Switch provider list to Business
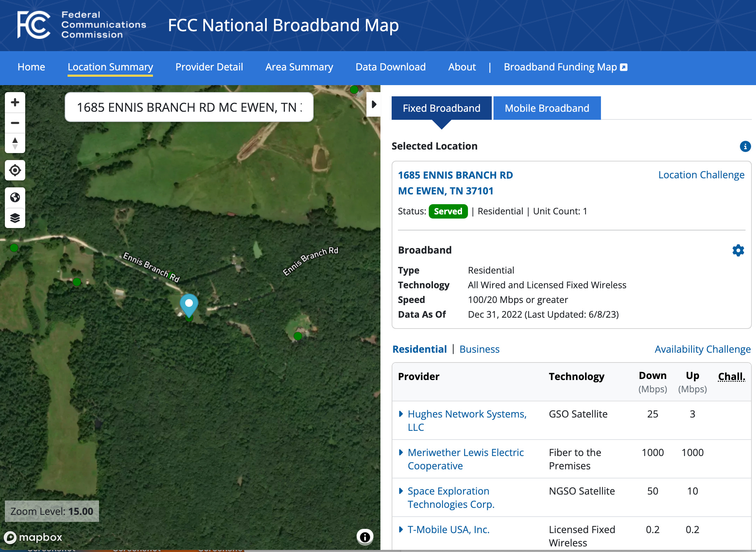The width and height of the screenshot is (756, 552). point(479,349)
